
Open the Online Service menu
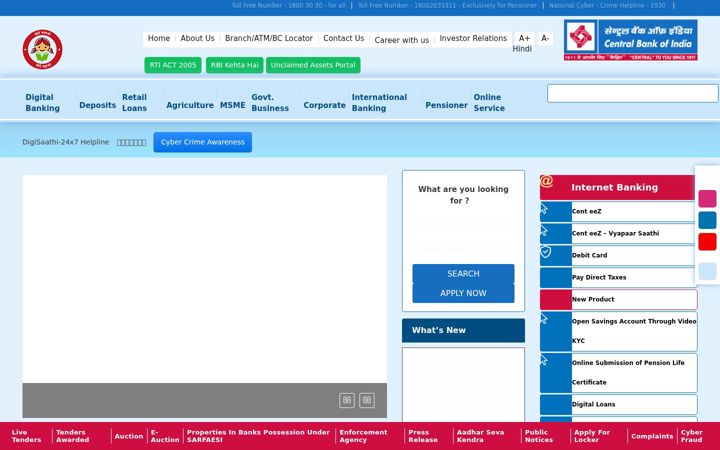(x=489, y=102)
